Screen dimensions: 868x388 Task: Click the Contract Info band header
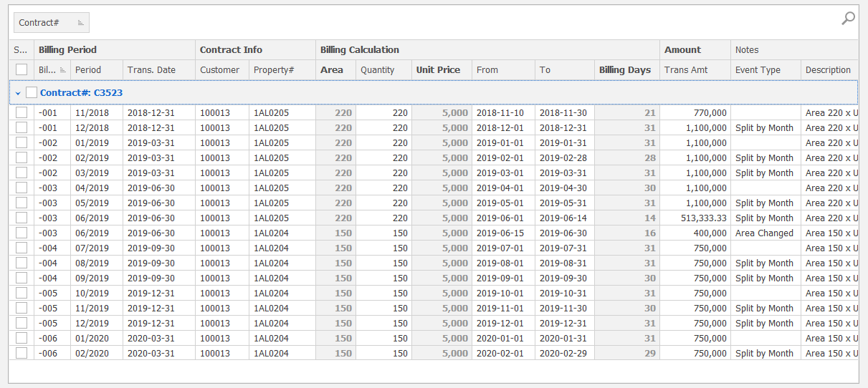[x=231, y=50]
